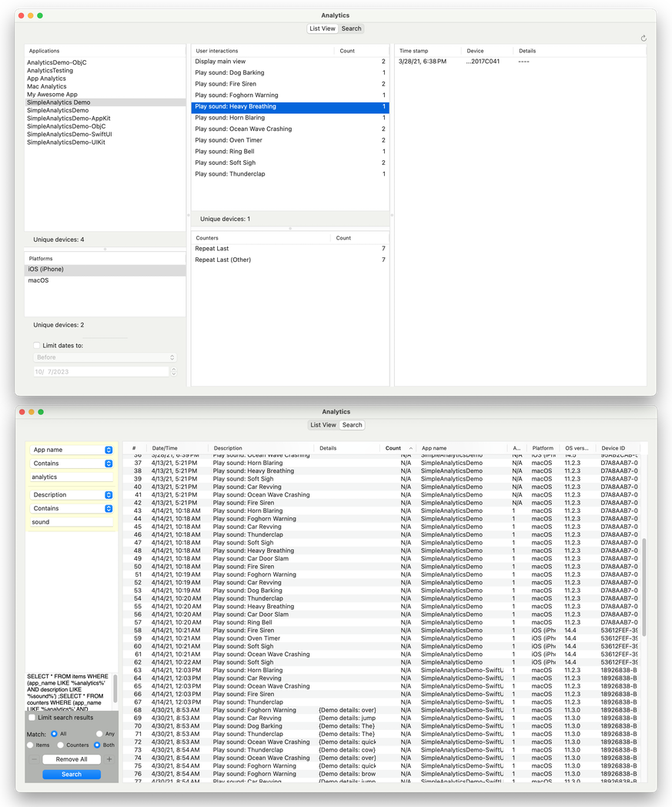672x807 pixels.
Task: Click the blue Search button
Action: point(72,774)
